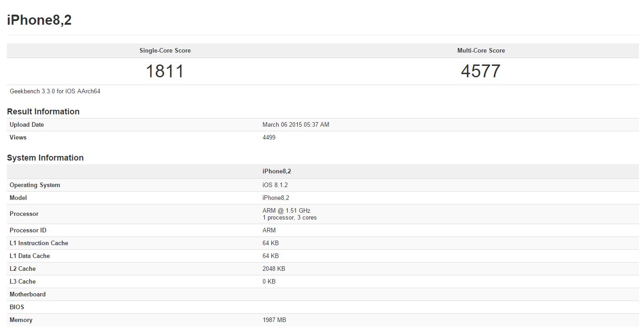Select the L3 Cache label
The image size is (644, 333).
[22, 282]
